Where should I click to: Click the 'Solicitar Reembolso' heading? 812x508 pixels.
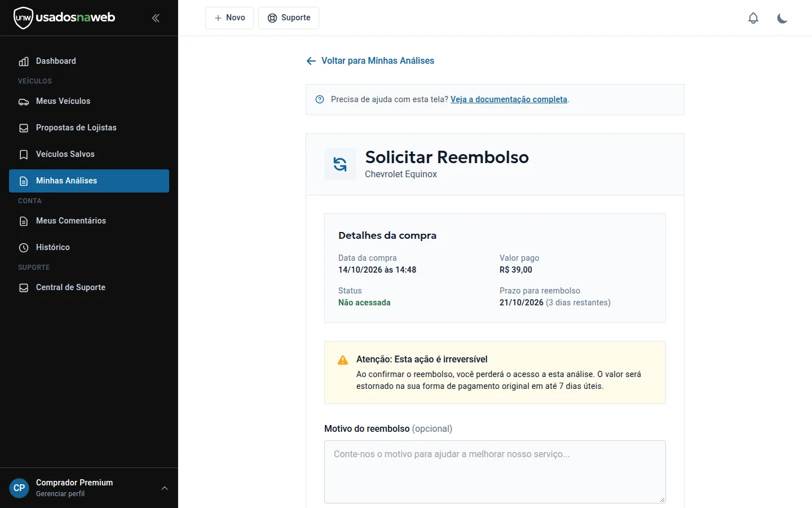point(447,157)
